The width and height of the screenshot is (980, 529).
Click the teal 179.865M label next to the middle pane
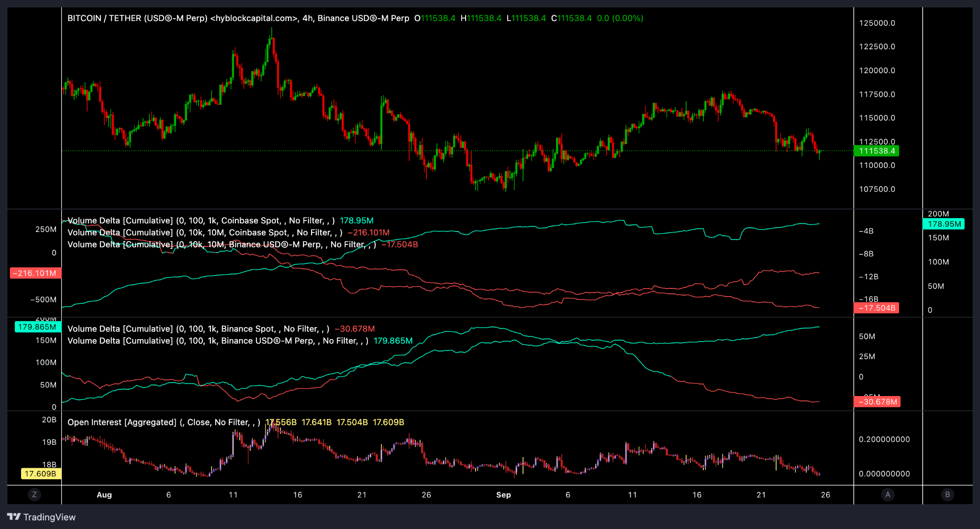click(x=38, y=326)
